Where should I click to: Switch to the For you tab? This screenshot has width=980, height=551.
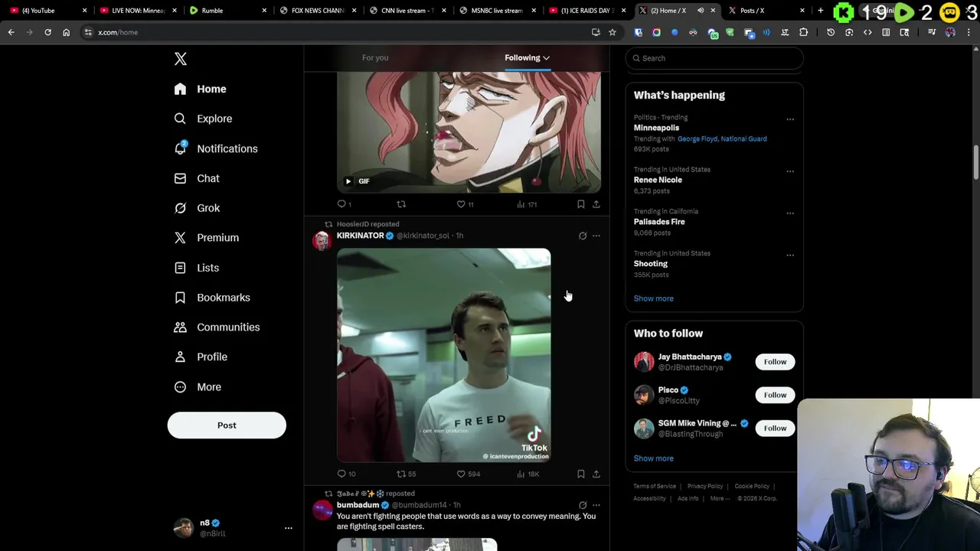click(x=375, y=57)
